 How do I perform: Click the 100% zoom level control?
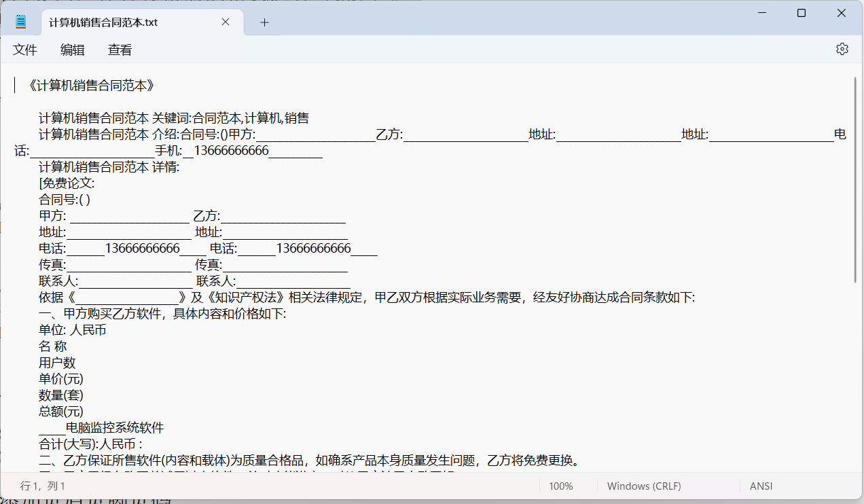pos(562,486)
